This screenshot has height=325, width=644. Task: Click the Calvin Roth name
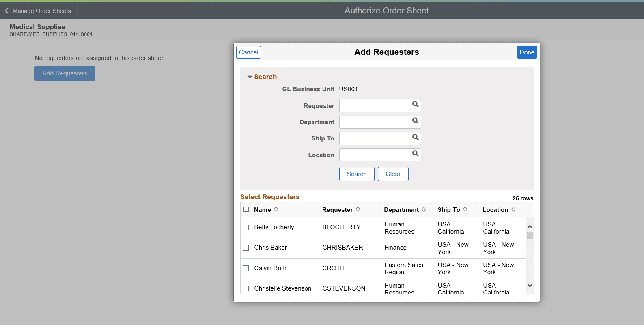click(270, 268)
